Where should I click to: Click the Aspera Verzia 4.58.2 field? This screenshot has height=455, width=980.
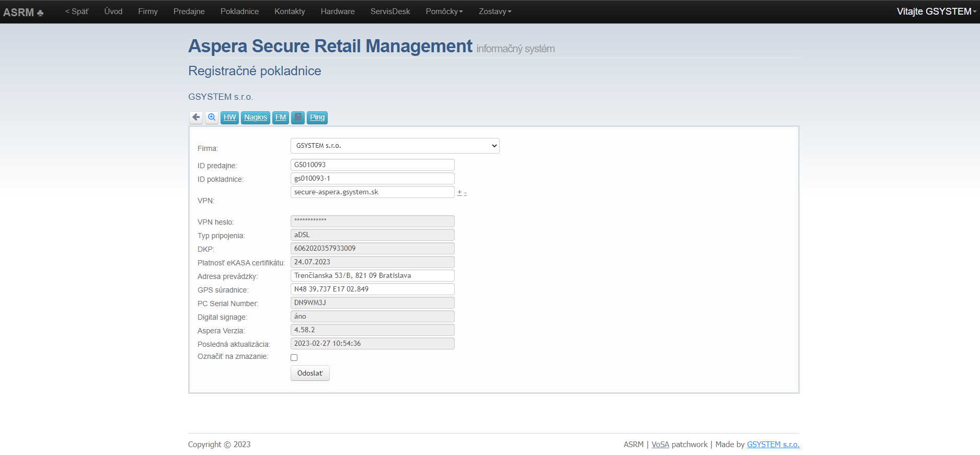click(x=373, y=330)
